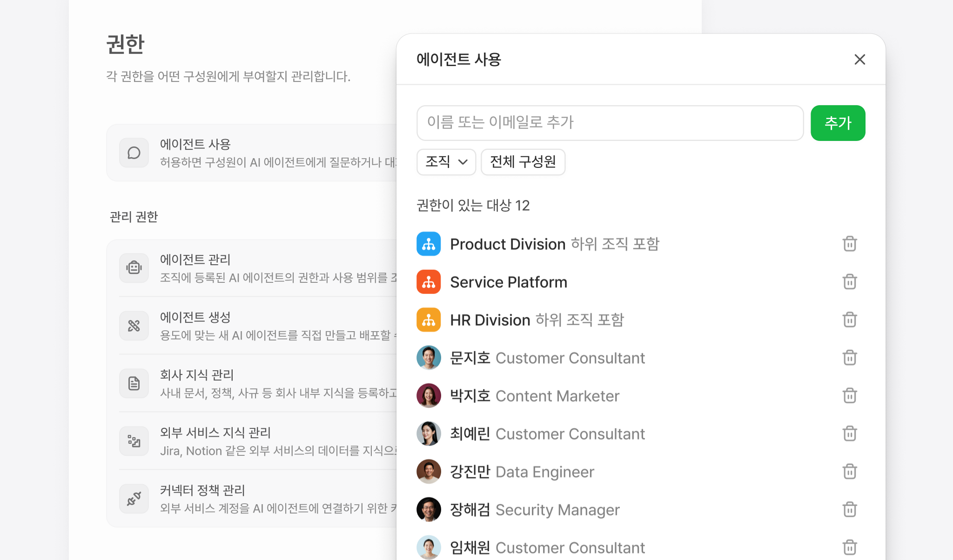953x560 pixels.
Task: Click 임채원's avatar photo
Action: 429,547
